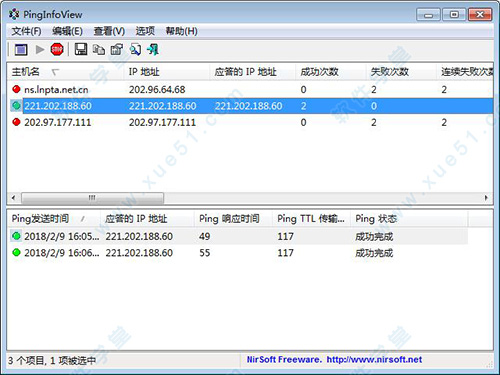500x375 pixels.
Task: Click the PingInfoView app icon in title bar
Action: tap(14, 14)
